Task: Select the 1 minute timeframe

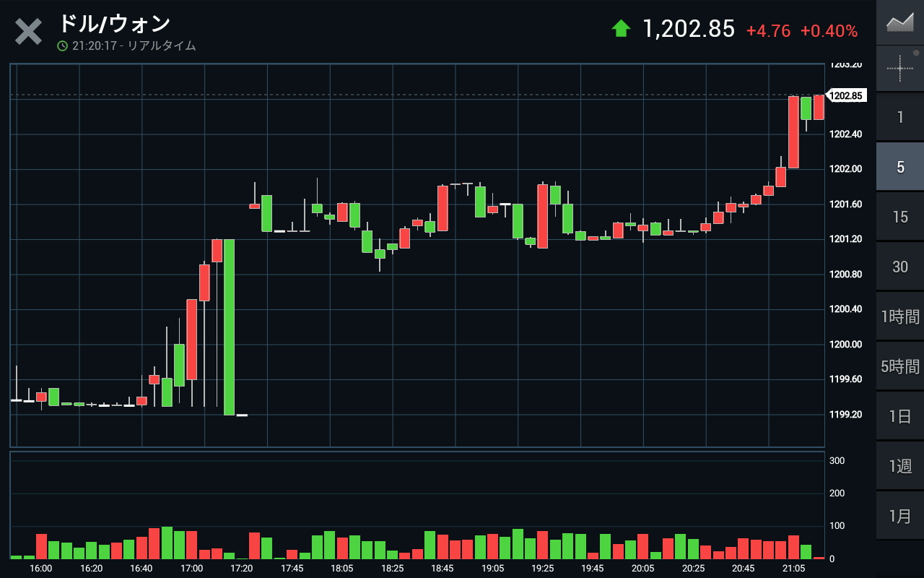Action: pos(899,117)
